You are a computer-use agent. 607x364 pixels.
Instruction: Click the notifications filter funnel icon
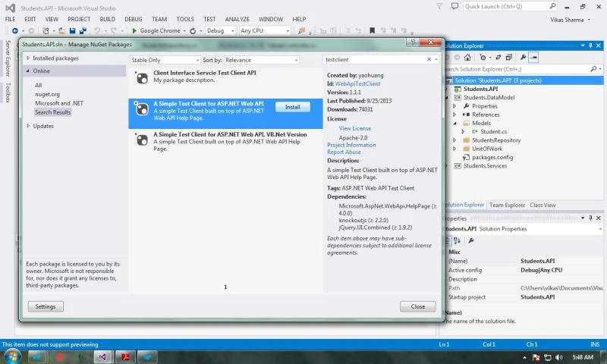coord(439,6)
